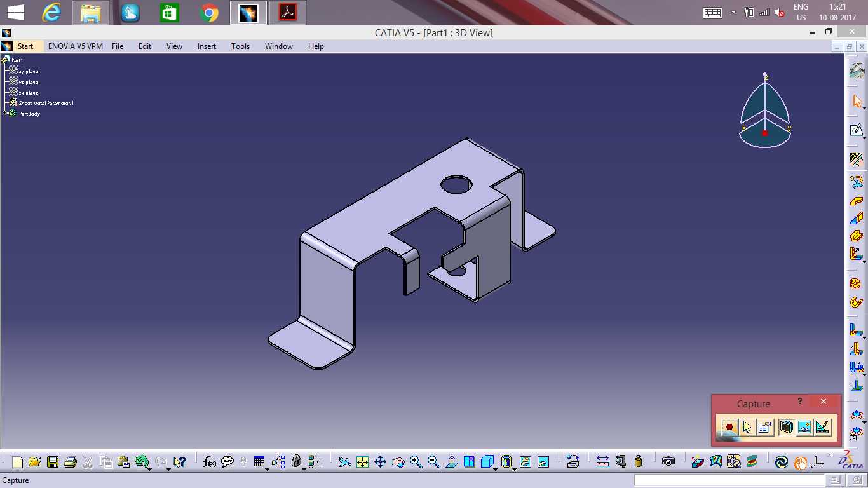Create a Multi-View layout
Viewport: 868px width, 488px height.
469,462
